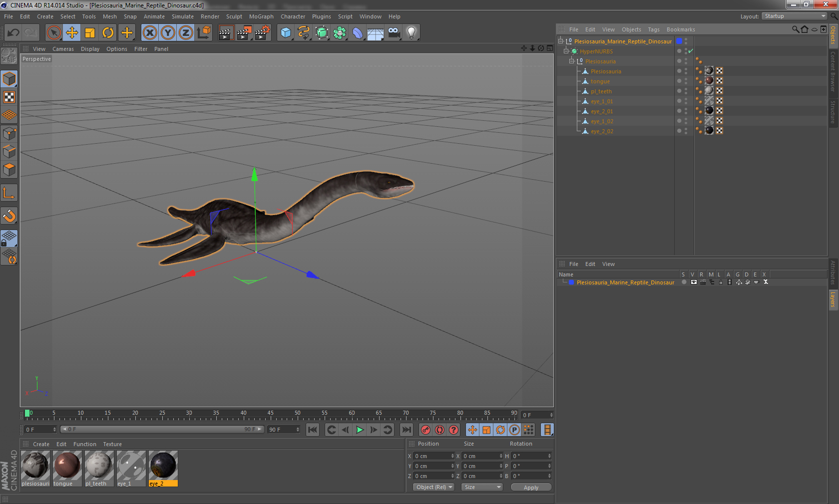Select the Polygons mode icon
The width and height of the screenshot is (839, 504).
(9, 170)
